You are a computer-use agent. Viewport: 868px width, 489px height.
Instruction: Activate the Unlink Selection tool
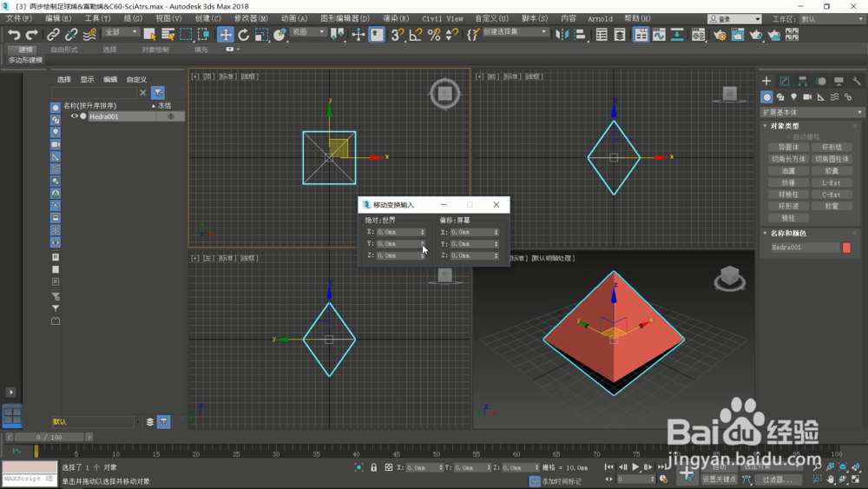click(71, 35)
